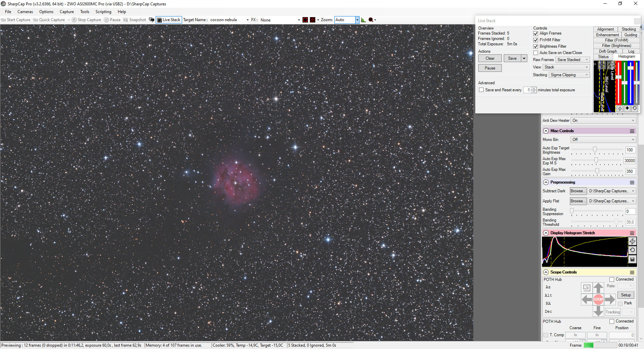The height and width of the screenshot is (349, 644).
Task: Open the Cameras menu
Action: point(25,12)
